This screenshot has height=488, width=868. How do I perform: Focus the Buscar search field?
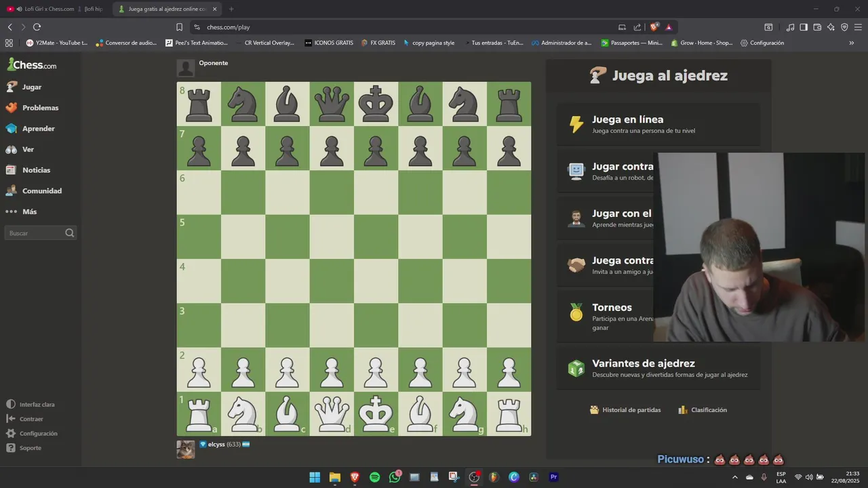point(41,233)
